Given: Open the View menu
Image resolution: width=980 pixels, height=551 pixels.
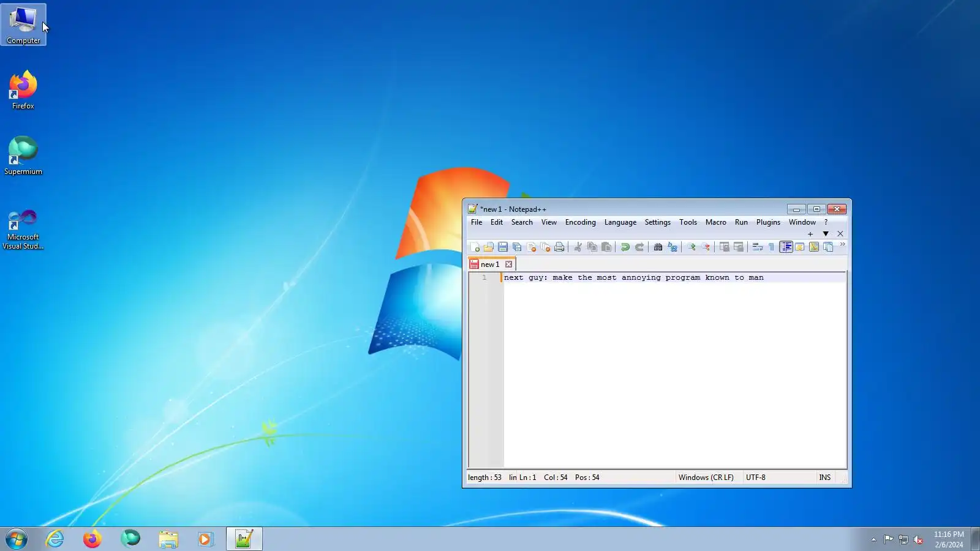Looking at the screenshot, I should click(549, 222).
